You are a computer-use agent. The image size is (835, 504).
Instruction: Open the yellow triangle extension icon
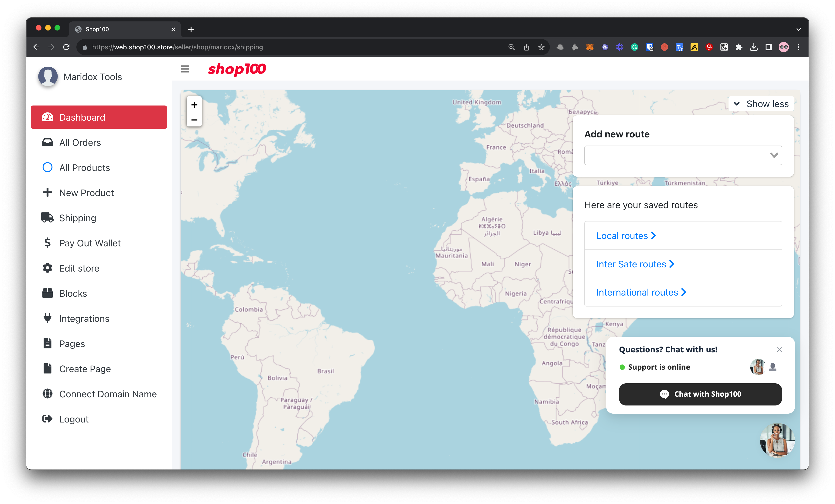click(x=694, y=47)
